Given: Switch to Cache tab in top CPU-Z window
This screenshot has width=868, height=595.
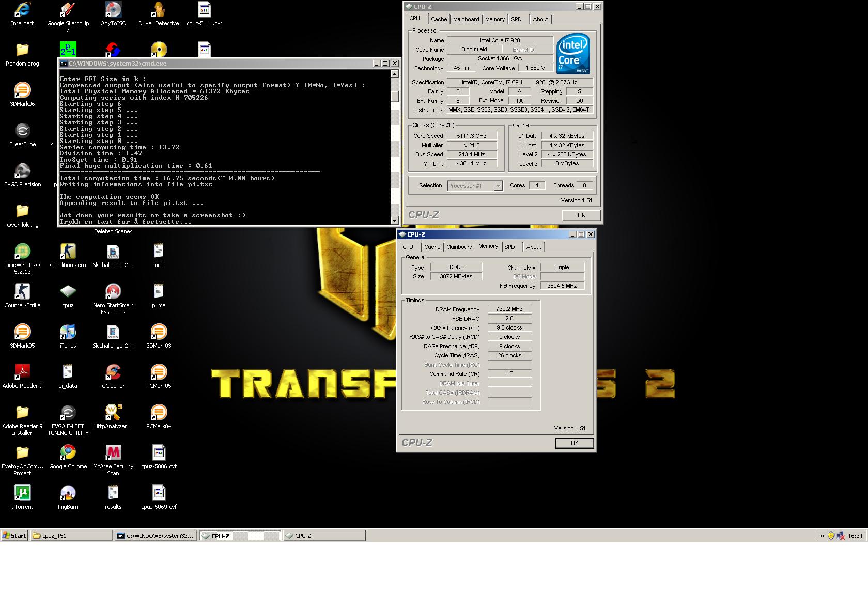Looking at the screenshot, I should 439,19.
